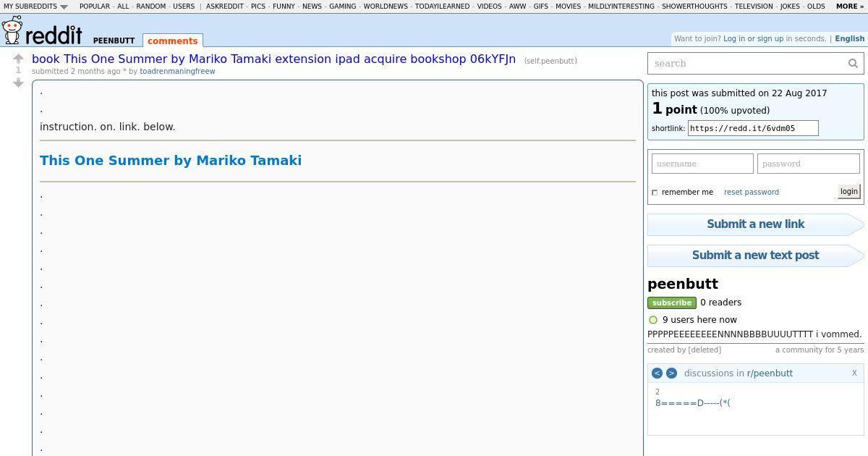868x456 pixels.
Task: Open POPULAR in the top bar
Action: [95, 7]
